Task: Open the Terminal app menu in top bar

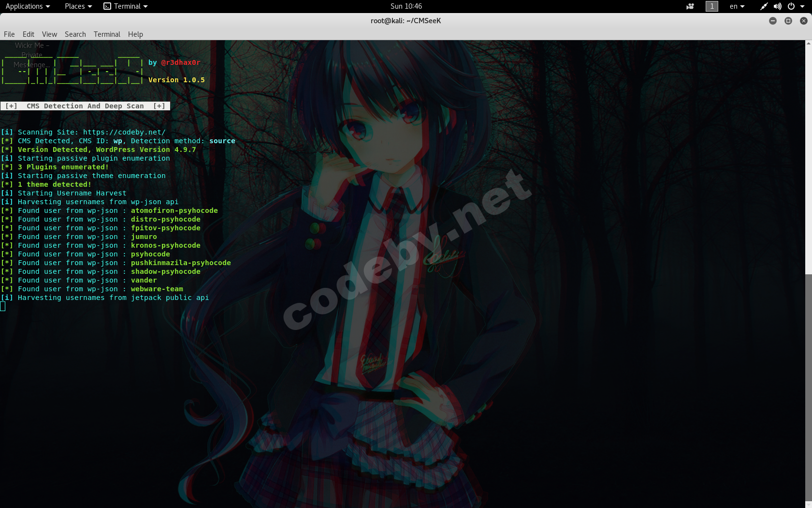Action: coord(126,6)
